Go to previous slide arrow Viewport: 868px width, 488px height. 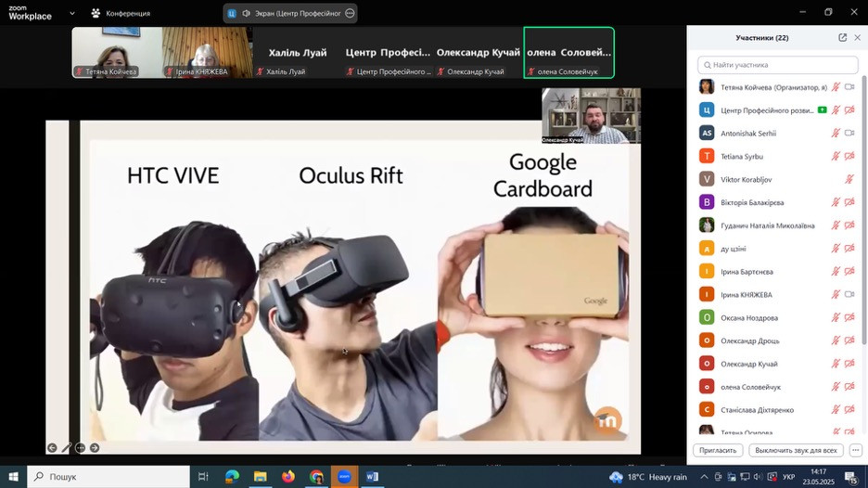52,447
